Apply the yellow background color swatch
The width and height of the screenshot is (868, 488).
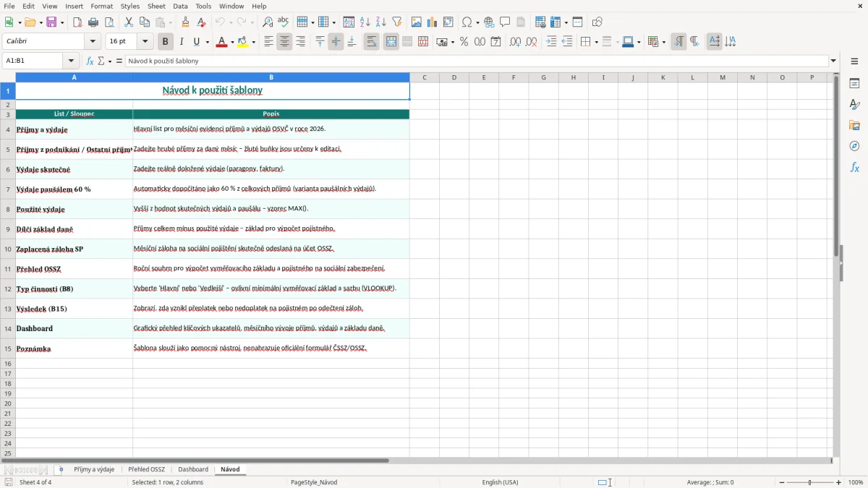[x=243, y=42]
